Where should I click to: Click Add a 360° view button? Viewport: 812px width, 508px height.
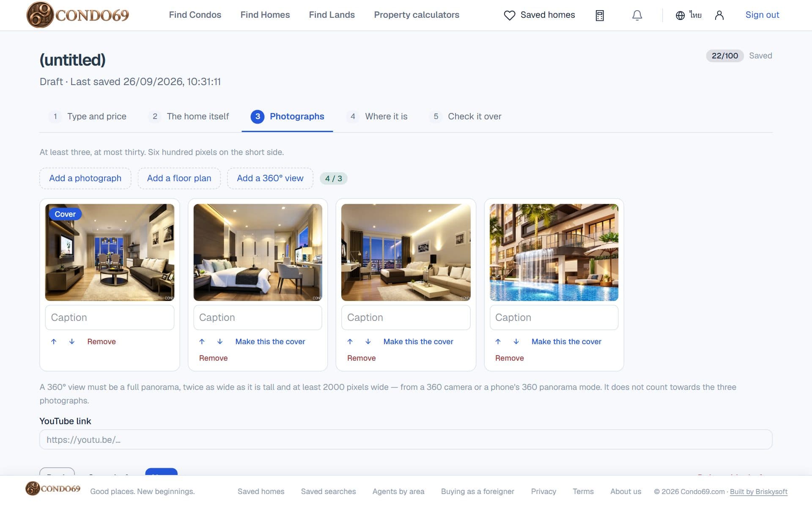tap(270, 178)
